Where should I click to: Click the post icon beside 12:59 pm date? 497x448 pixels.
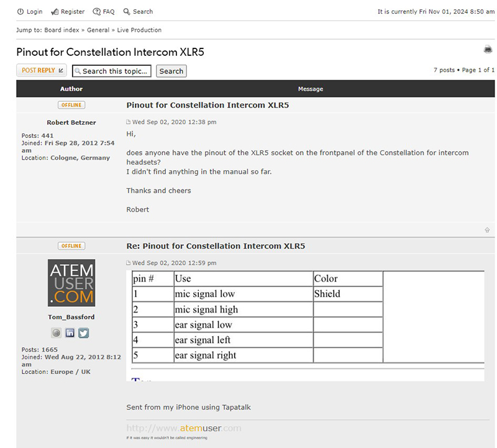click(129, 263)
